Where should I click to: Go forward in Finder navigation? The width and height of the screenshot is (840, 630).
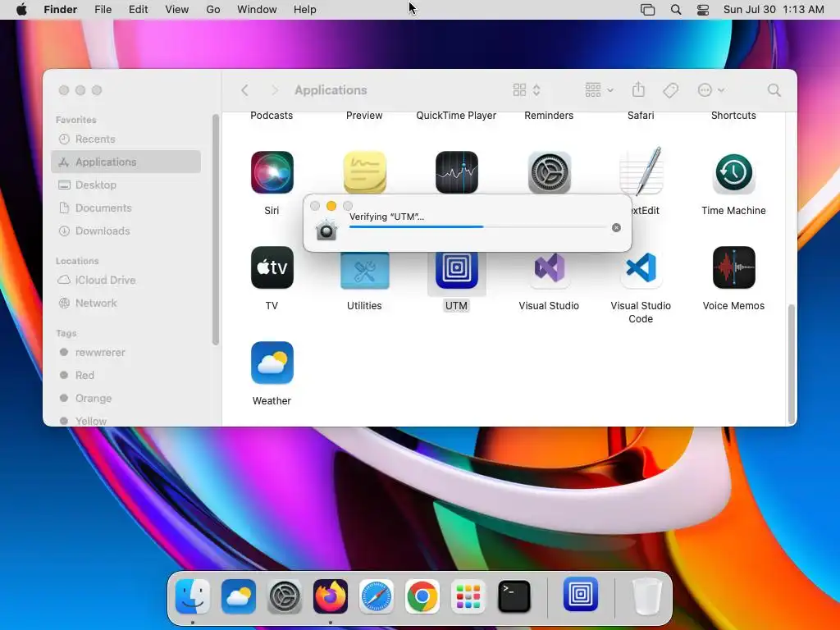[275, 90]
